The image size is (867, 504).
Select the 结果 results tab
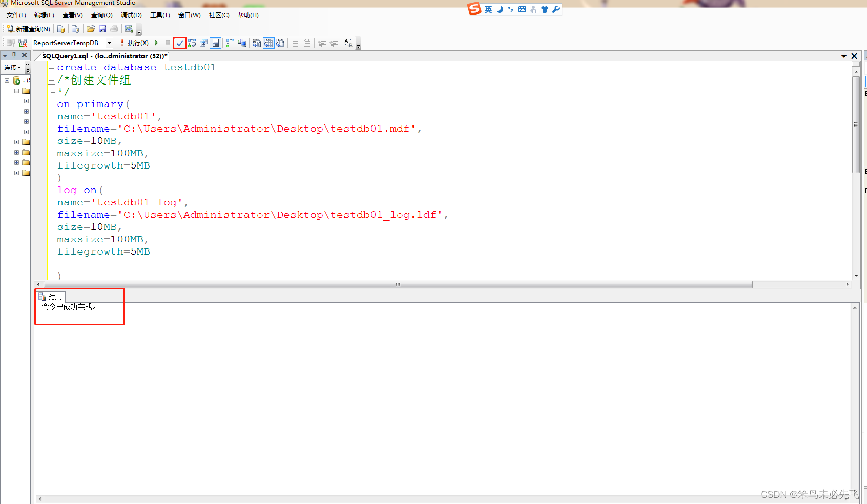coord(51,297)
